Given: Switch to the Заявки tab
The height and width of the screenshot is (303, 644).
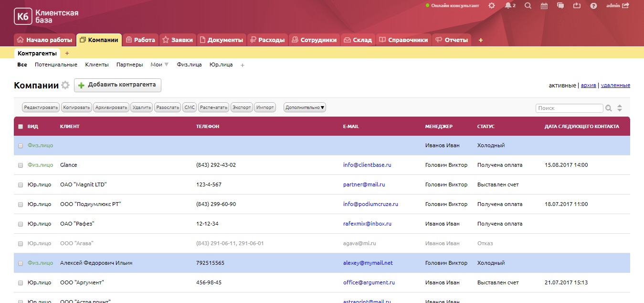Looking at the screenshot, I should pos(178,40).
